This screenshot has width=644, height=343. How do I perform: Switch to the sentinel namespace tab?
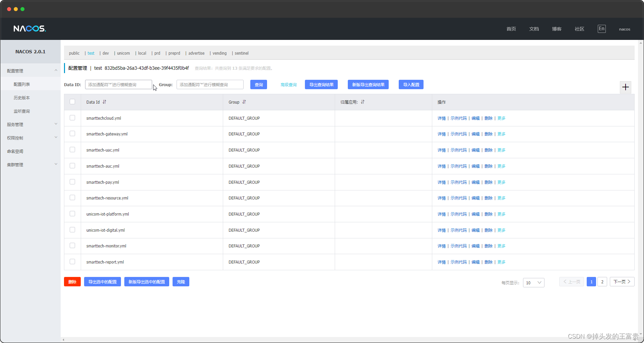(x=242, y=53)
